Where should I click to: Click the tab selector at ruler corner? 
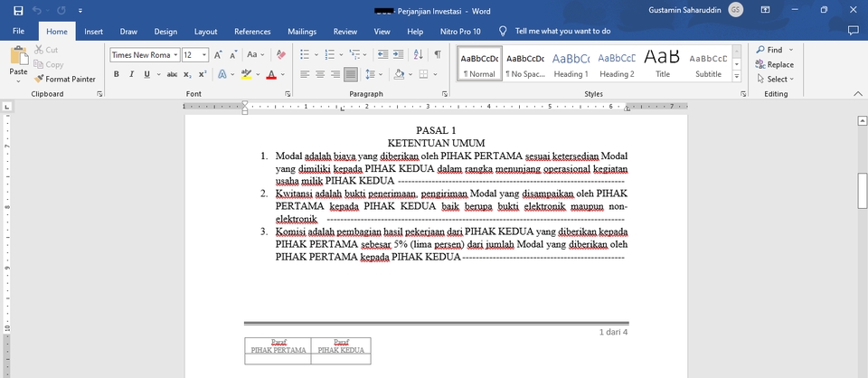7,106
